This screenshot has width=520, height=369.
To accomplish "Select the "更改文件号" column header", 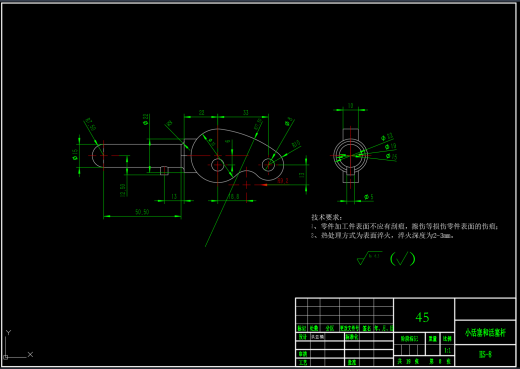I will (349, 328).
